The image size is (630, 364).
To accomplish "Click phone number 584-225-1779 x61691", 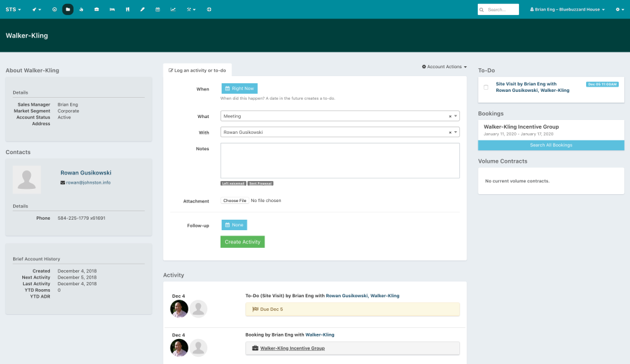I will 81,218.
